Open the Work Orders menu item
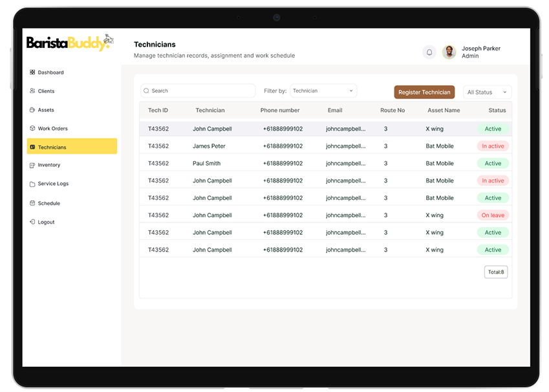Screen dimensions: 549x392 click(52, 129)
